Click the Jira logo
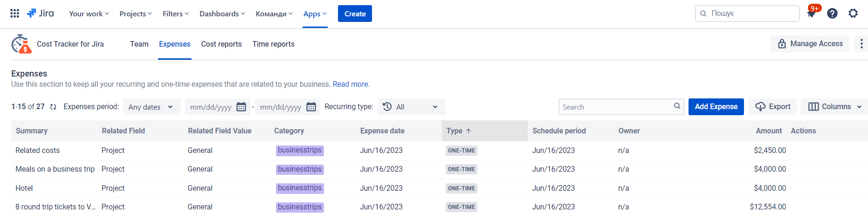The height and width of the screenshot is (215, 868). point(40,14)
